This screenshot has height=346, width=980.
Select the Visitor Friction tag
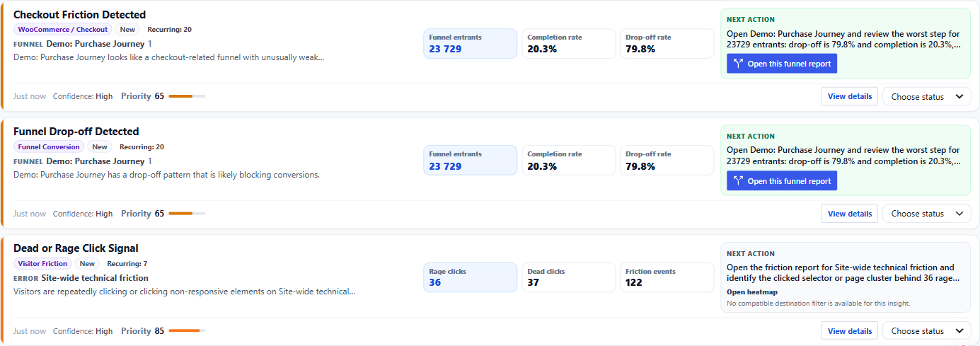[42, 264]
